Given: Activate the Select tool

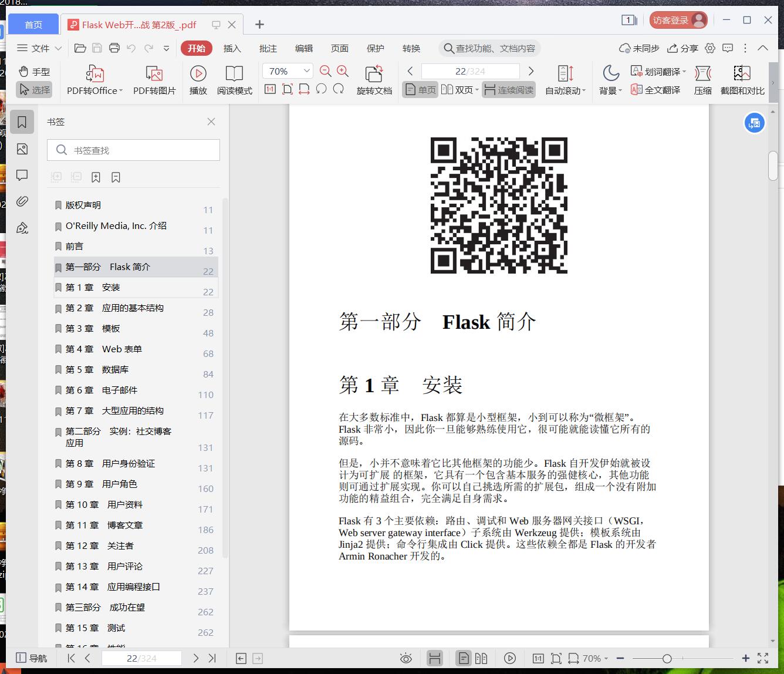Looking at the screenshot, I should pos(34,90).
